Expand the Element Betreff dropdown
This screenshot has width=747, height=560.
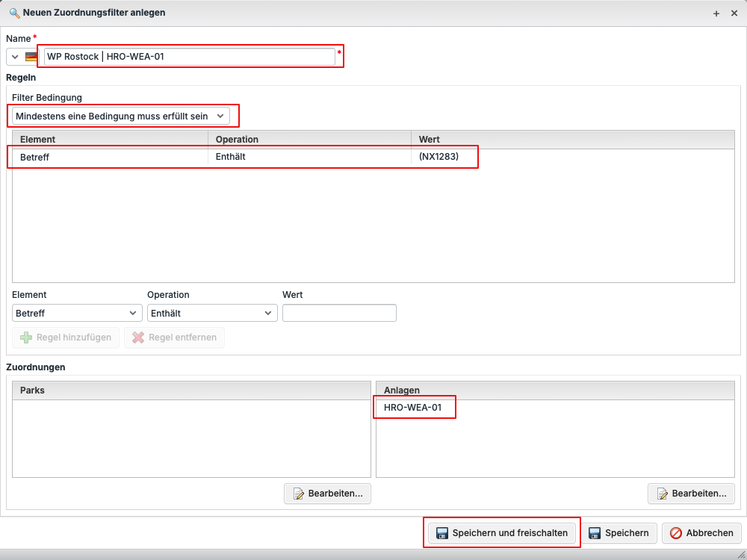pos(77,313)
